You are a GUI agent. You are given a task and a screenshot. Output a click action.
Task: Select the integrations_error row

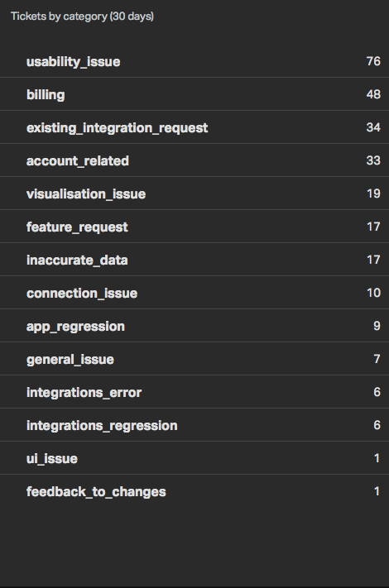[194, 392]
